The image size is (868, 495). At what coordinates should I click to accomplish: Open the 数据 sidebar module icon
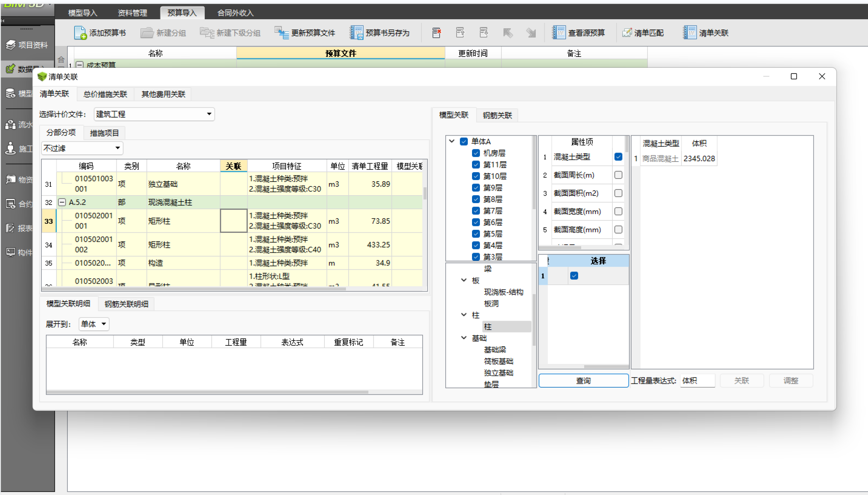(x=11, y=69)
